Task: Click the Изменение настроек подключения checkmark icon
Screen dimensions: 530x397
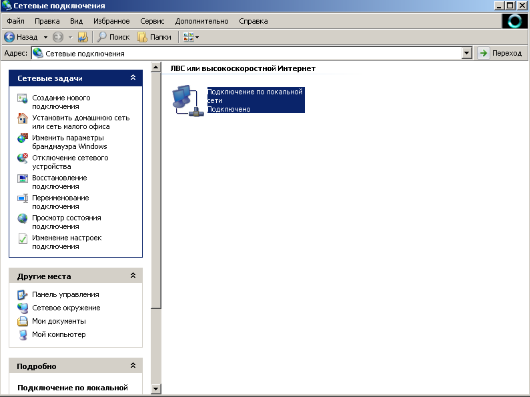Action: 22,238
